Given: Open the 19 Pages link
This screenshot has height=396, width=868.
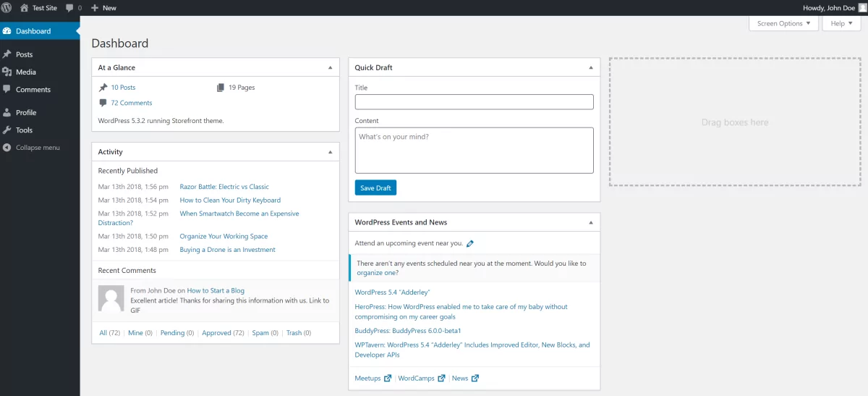Looking at the screenshot, I should [x=242, y=88].
